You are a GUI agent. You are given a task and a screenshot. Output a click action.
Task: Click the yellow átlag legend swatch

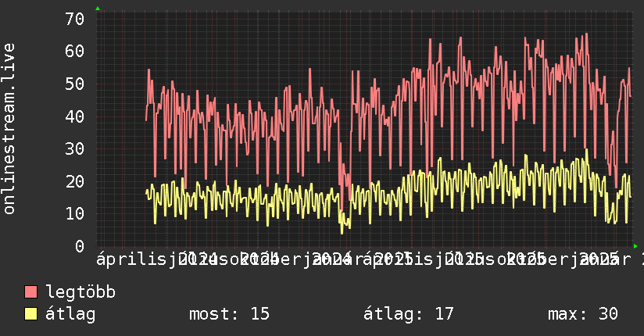click(x=30, y=314)
